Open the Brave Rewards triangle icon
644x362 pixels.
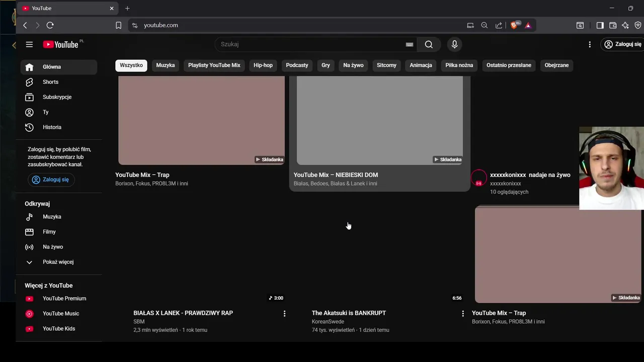click(528, 25)
